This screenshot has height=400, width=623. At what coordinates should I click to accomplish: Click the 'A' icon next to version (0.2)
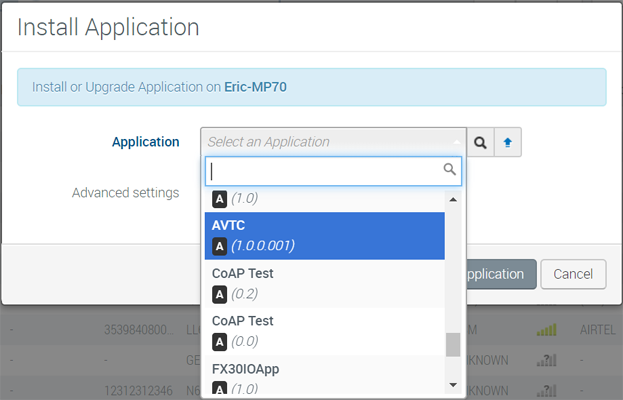click(219, 294)
